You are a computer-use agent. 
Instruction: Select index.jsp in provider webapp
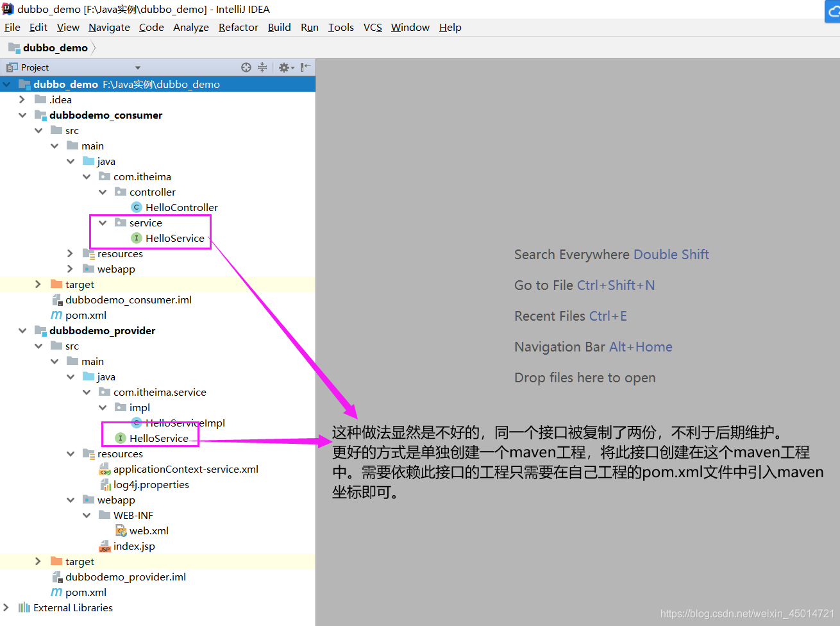click(x=134, y=546)
